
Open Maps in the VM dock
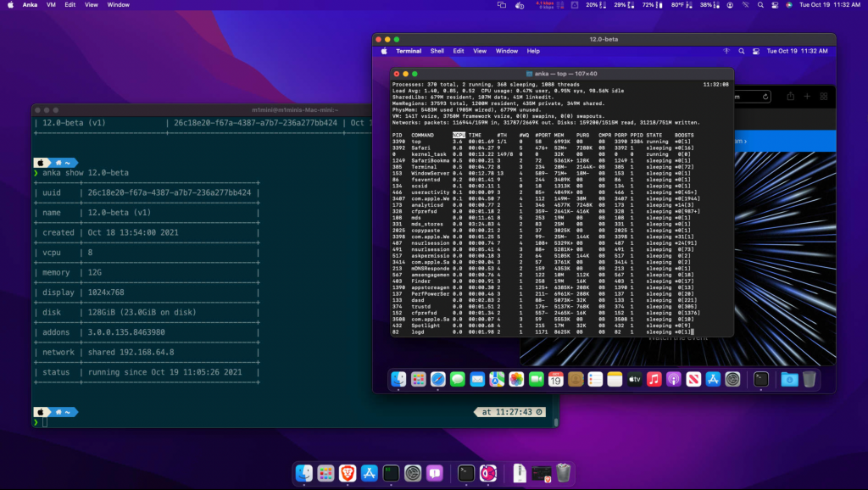[x=497, y=379]
